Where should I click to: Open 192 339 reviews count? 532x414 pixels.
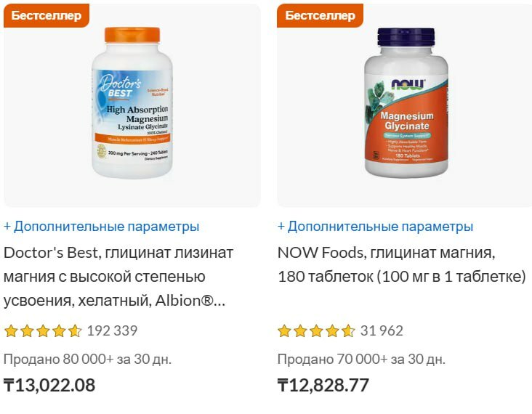[113, 331]
